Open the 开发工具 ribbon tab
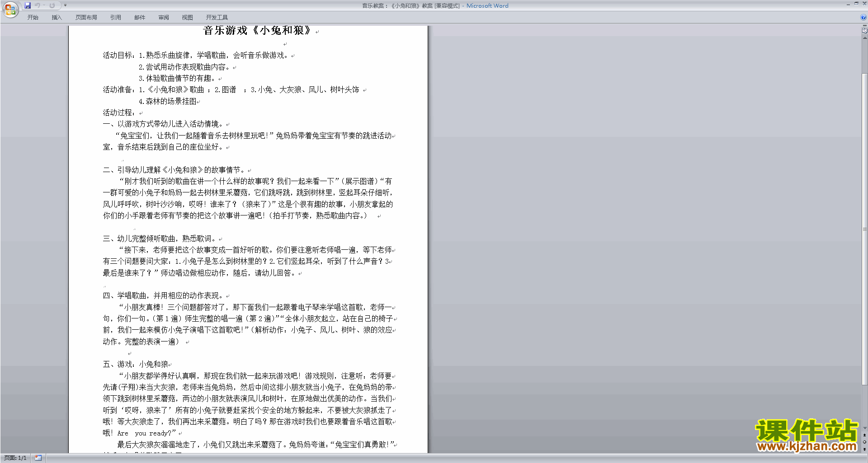The width and height of the screenshot is (868, 463). (x=217, y=18)
